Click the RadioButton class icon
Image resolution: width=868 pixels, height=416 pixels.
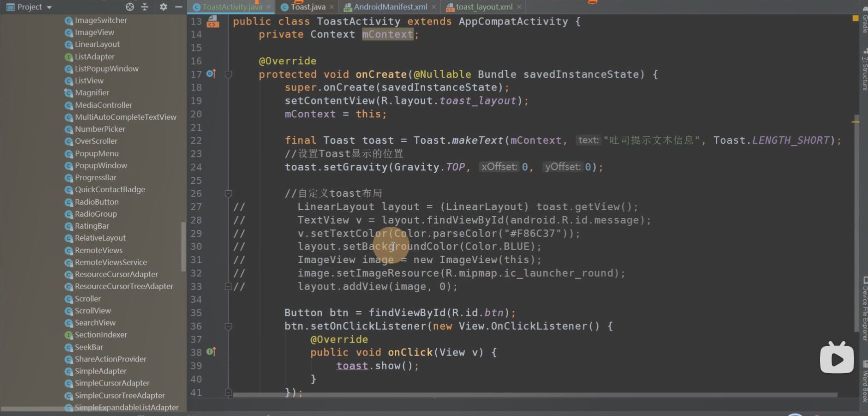click(69, 202)
